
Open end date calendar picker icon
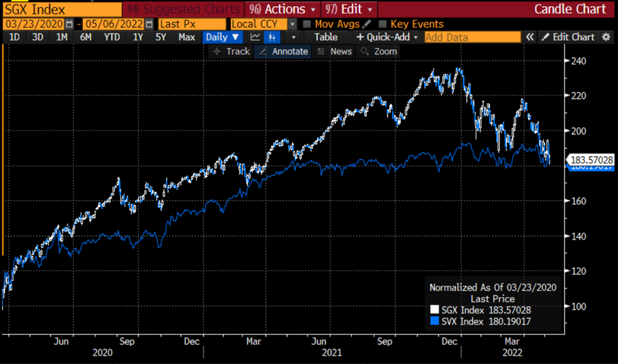point(149,24)
